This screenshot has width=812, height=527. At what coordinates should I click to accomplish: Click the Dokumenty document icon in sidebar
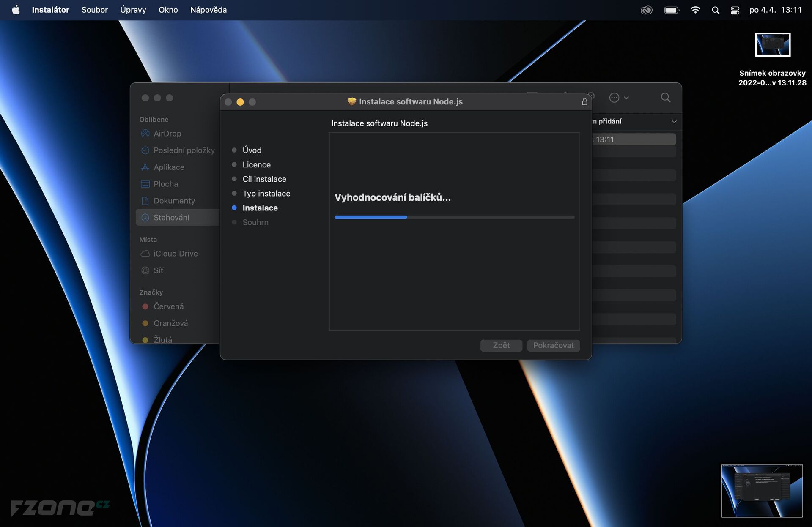(145, 201)
